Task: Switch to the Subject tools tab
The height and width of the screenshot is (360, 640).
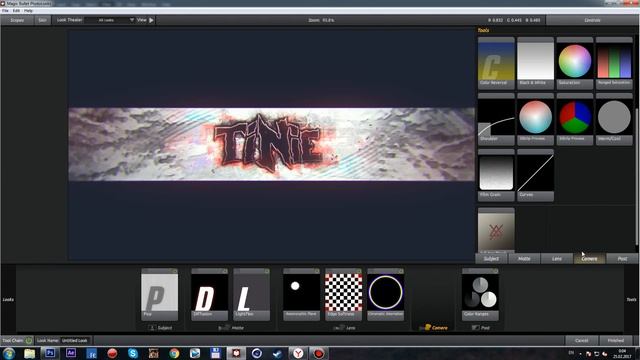Action: [491, 259]
